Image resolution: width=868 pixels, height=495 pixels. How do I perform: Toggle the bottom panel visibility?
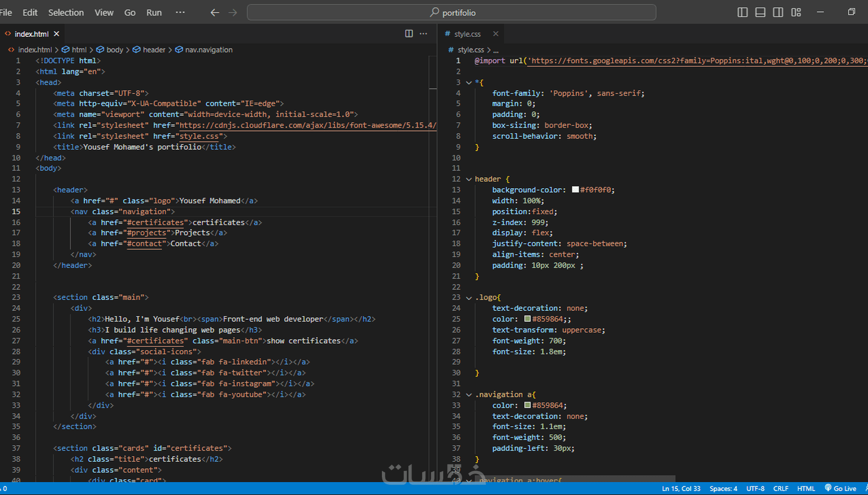760,12
